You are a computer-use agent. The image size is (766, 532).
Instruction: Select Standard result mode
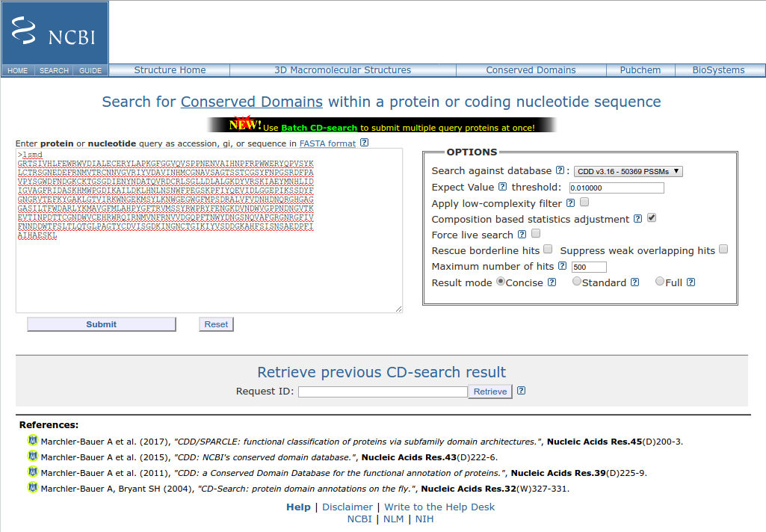pyautogui.click(x=576, y=281)
